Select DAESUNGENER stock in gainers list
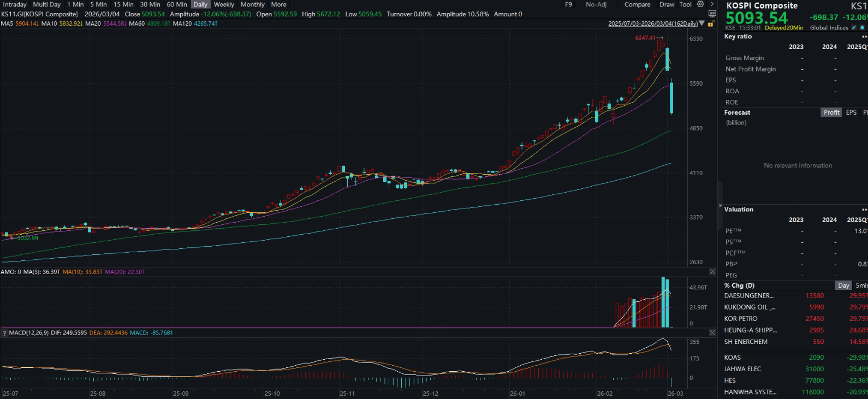 click(x=748, y=296)
